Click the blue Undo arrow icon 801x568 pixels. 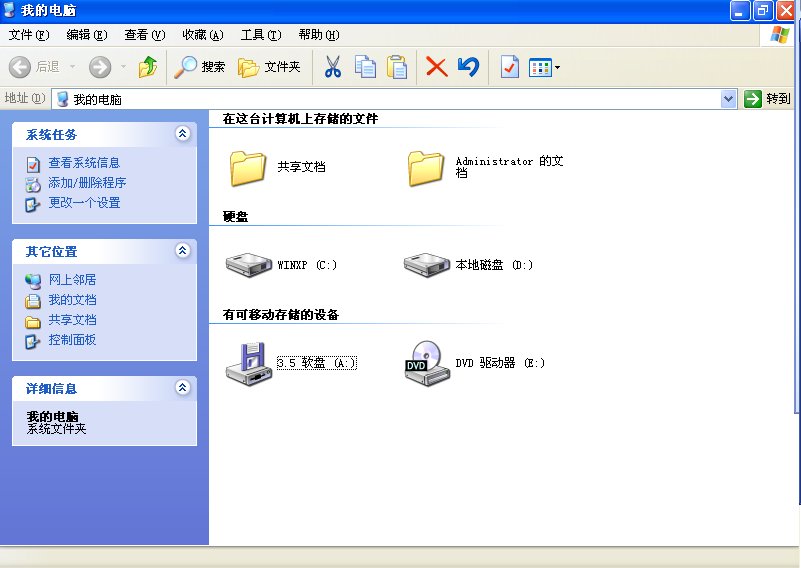coord(468,67)
